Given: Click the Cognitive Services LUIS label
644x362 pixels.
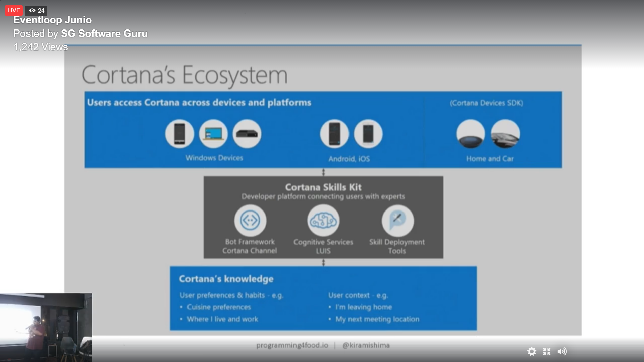Looking at the screenshot, I should point(323,246).
